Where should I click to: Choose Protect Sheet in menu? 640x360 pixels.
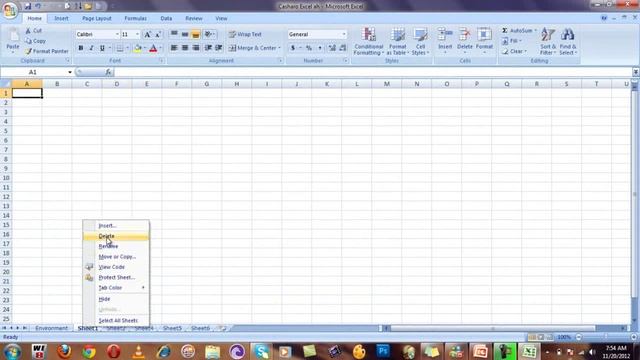tap(116, 278)
